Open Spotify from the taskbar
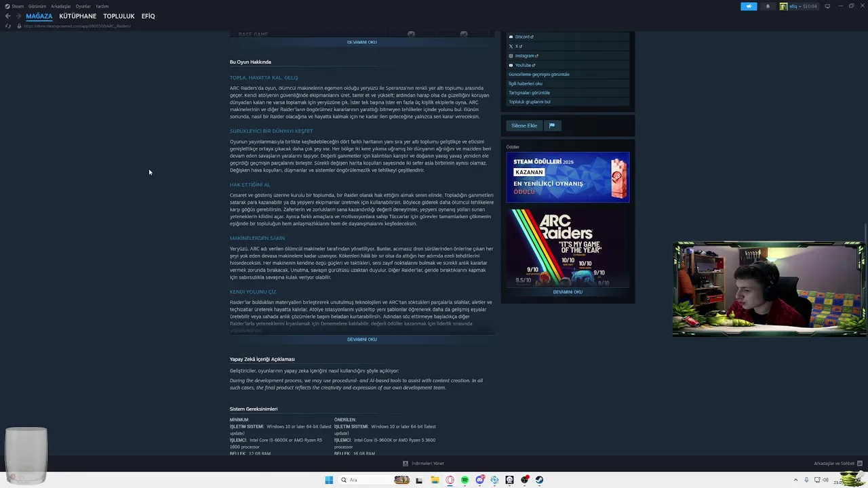This screenshot has height=488, width=868. pos(465,480)
